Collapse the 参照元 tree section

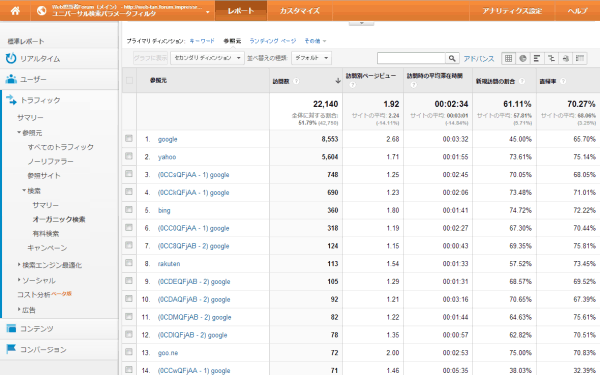click(x=19, y=132)
